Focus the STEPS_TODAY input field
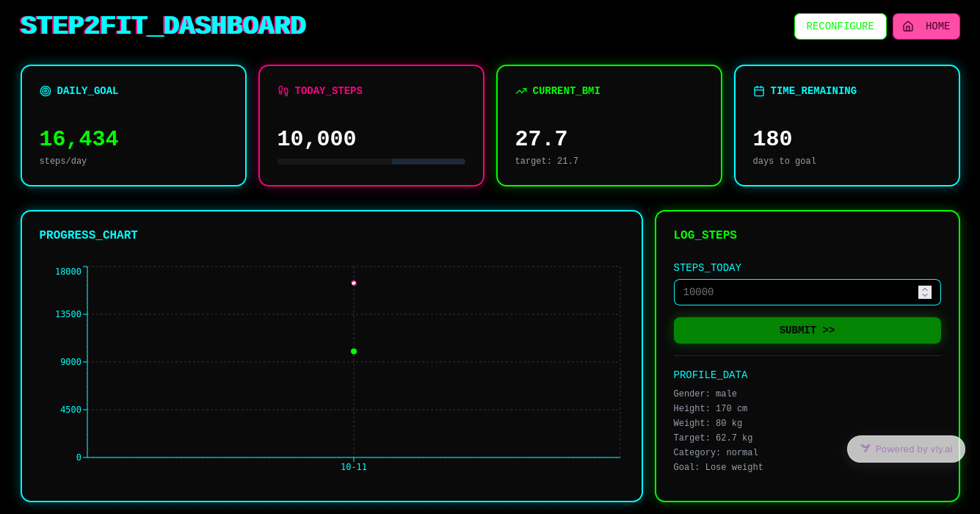Image resolution: width=980 pixels, height=514 pixels. click(807, 292)
